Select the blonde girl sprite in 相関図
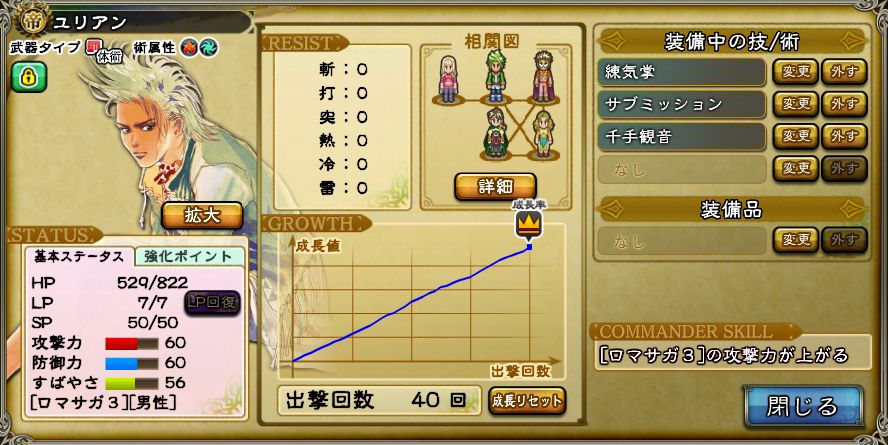Image resolution: width=888 pixels, height=445 pixels. [x=449, y=79]
